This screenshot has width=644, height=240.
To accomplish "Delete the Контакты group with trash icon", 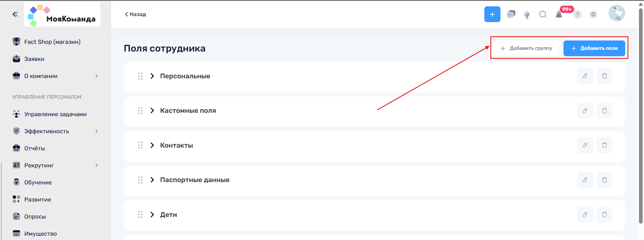I will pos(604,145).
